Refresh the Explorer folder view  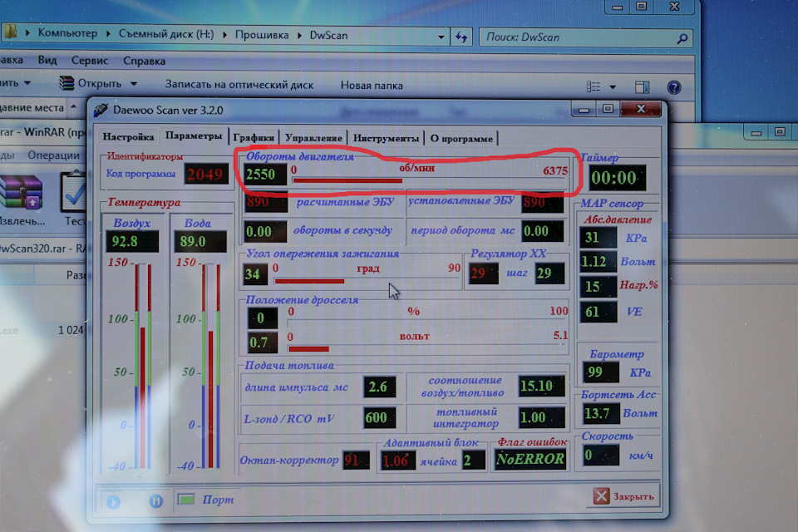click(461, 37)
